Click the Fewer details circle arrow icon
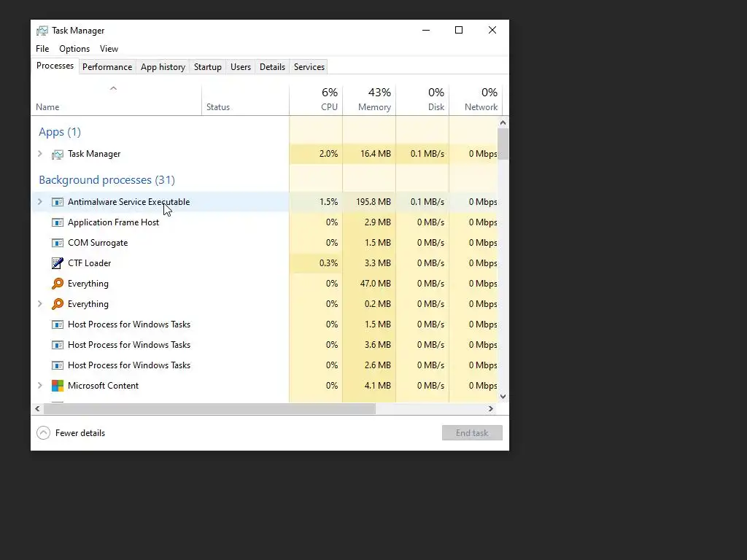The image size is (747, 560). click(x=43, y=433)
